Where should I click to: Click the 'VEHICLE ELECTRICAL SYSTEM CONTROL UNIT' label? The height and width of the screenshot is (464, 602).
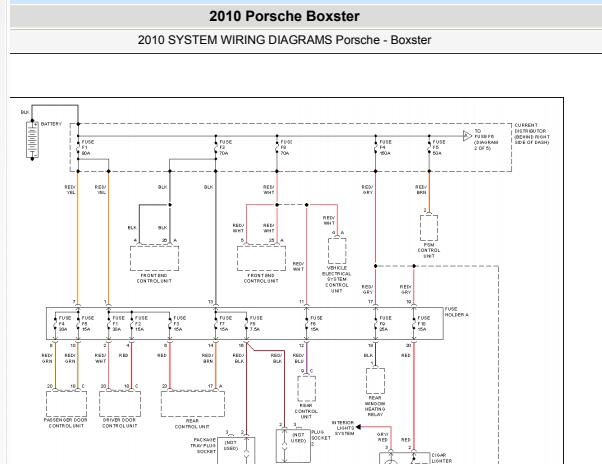click(336, 279)
